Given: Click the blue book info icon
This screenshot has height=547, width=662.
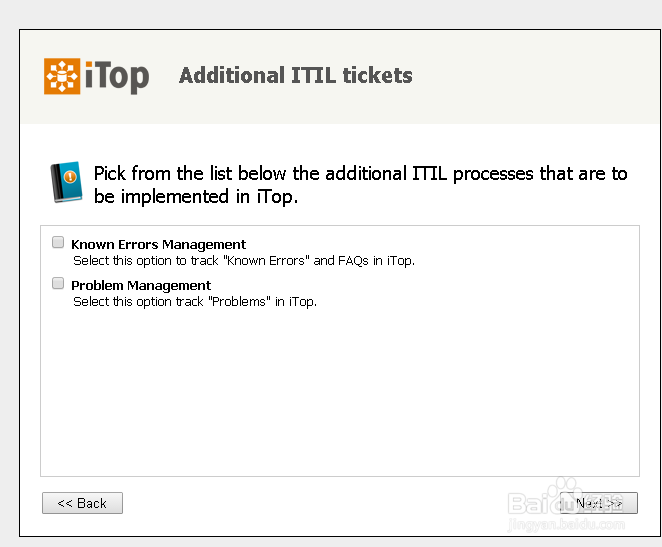Looking at the screenshot, I should coord(65,182).
